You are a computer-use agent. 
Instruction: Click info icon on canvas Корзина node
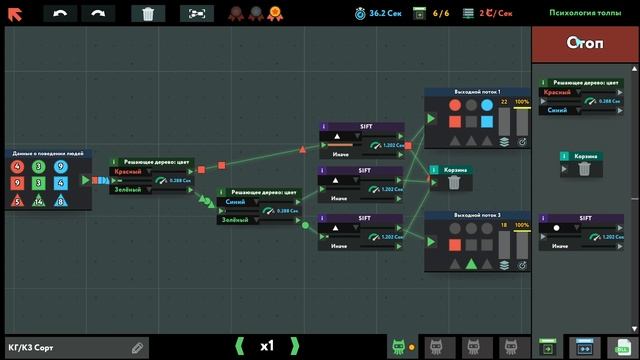[434, 170]
